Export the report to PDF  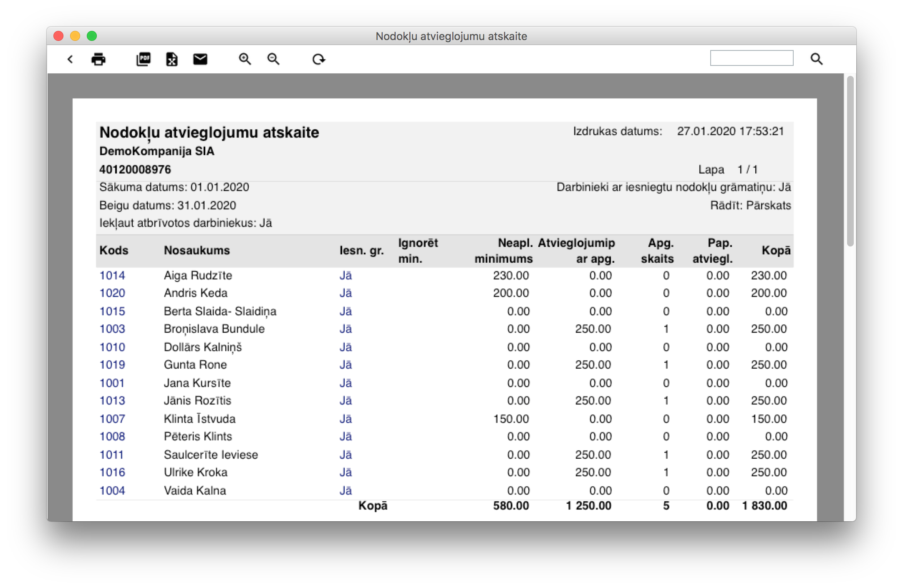(x=143, y=59)
